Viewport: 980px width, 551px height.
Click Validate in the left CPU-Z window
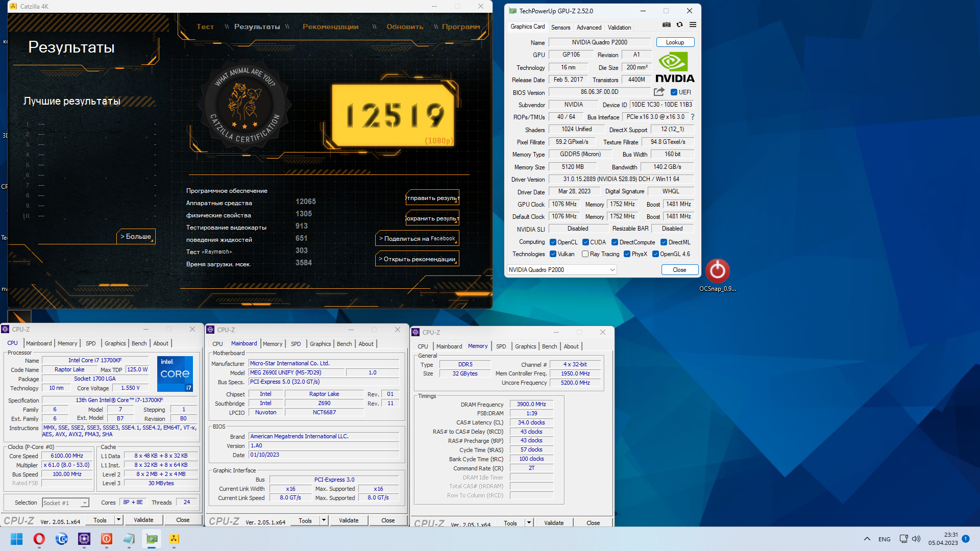[143, 520]
